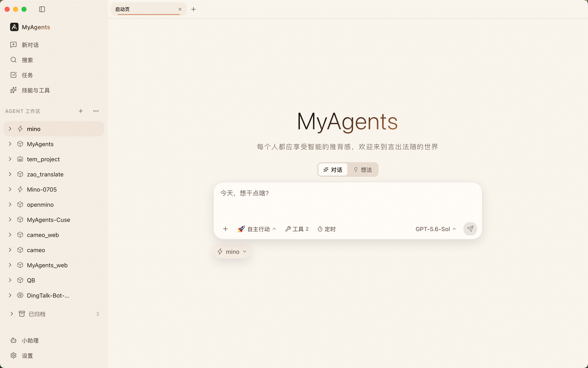
Task: Expand the Mino-0705 workspace chevron
Action: (x=10, y=189)
